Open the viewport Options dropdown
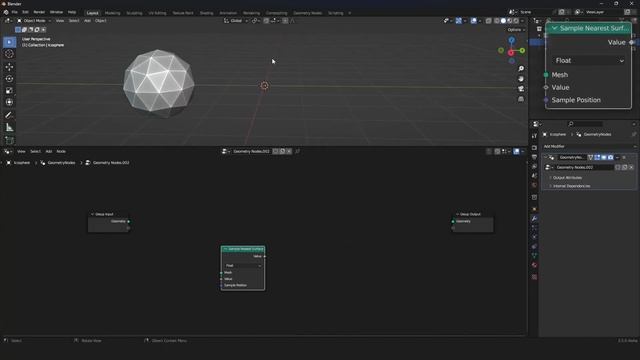The width and height of the screenshot is (640, 360). [516, 30]
